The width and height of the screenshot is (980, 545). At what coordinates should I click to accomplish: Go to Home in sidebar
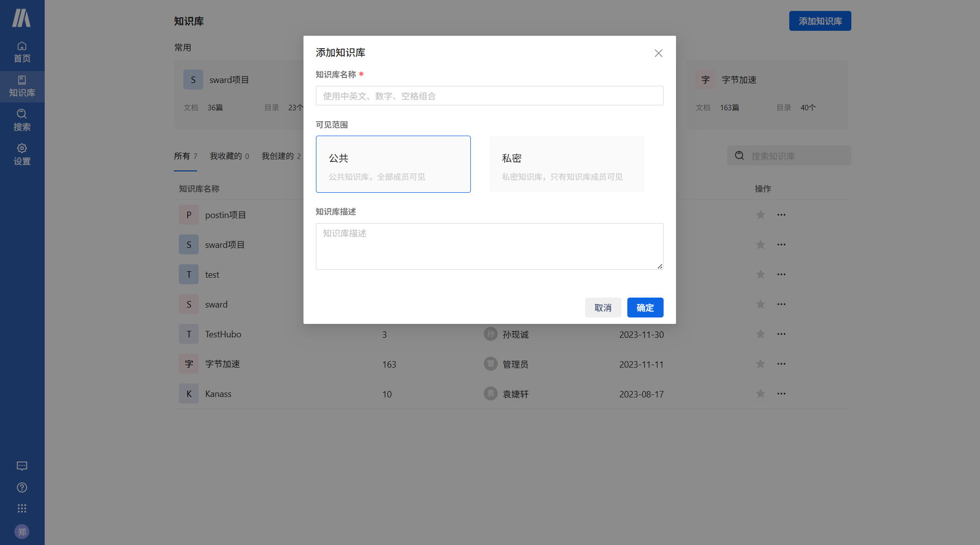point(22,52)
